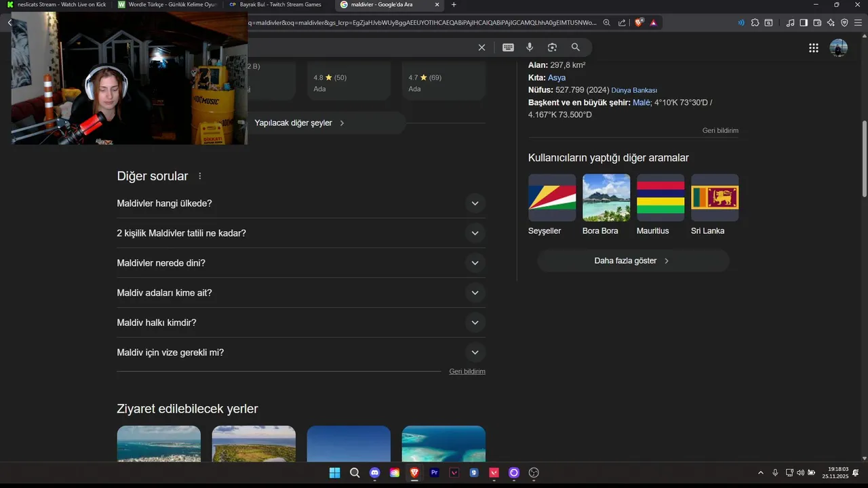This screenshot has width=868, height=488.
Task: Open the Brave Wallet icon
Action: (817, 22)
